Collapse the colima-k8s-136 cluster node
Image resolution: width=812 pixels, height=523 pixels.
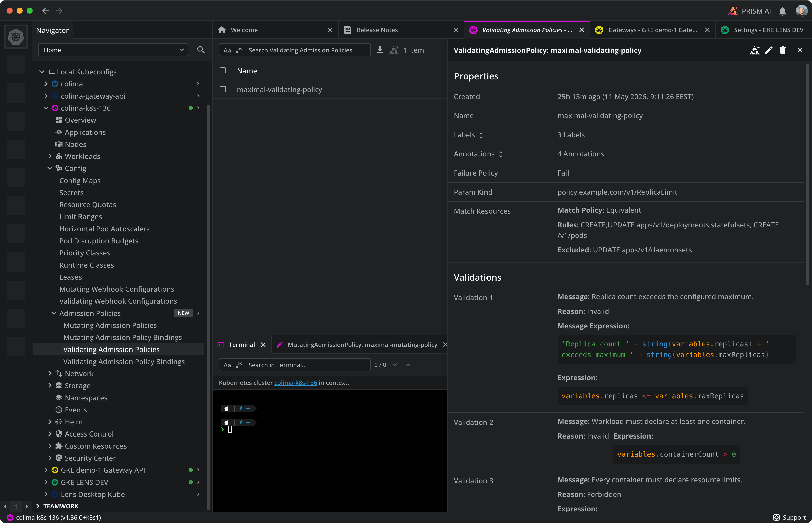coord(46,108)
